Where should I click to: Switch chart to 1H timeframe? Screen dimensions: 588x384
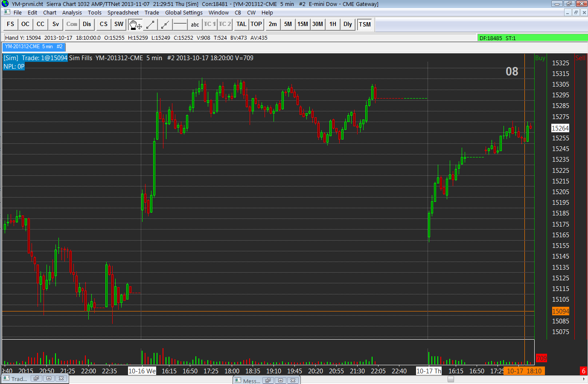pyautogui.click(x=333, y=24)
